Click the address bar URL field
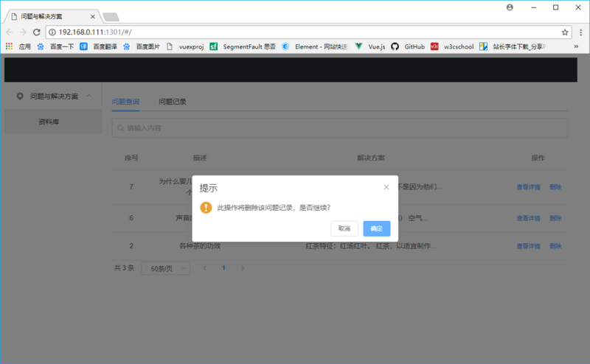This screenshot has width=590, height=364. (x=307, y=32)
